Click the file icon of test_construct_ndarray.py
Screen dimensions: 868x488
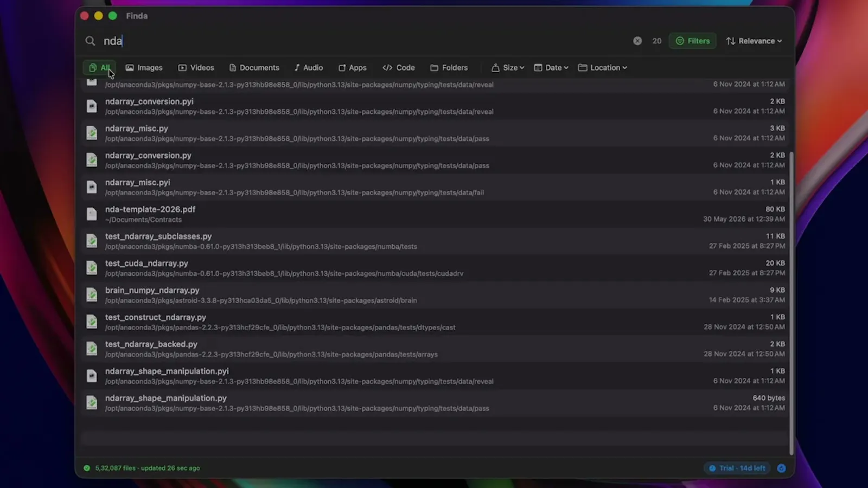[x=92, y=323]
